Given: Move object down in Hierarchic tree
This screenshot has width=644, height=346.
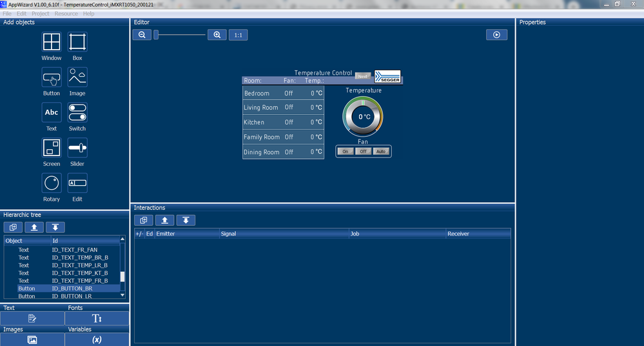Looking at the screenshot, I should [55, 227].
